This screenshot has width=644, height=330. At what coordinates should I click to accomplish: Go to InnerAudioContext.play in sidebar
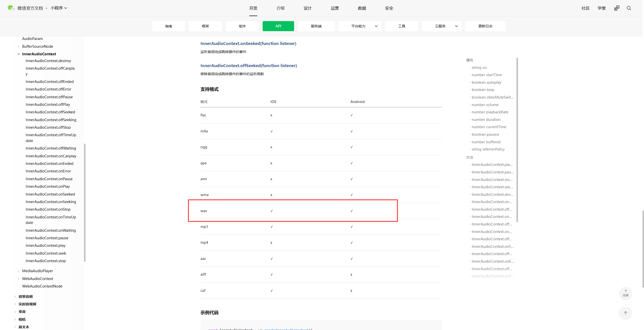46,246
